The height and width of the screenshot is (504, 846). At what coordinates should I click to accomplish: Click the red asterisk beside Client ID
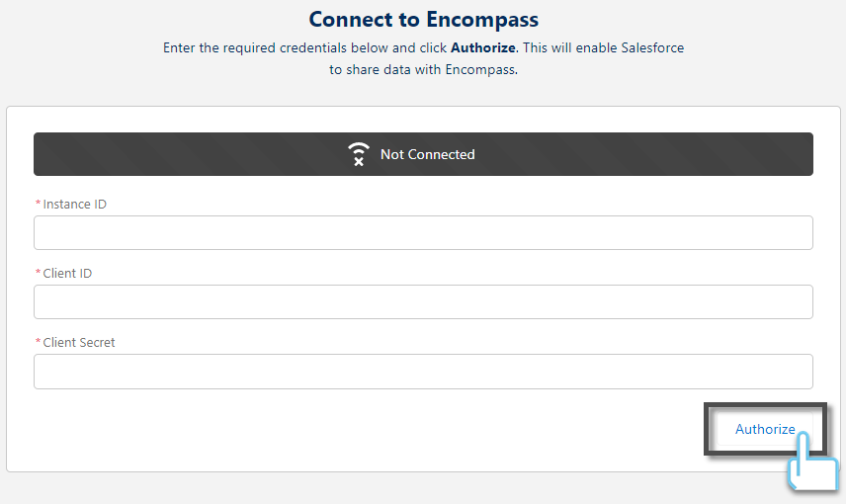(x=38, y=273)
